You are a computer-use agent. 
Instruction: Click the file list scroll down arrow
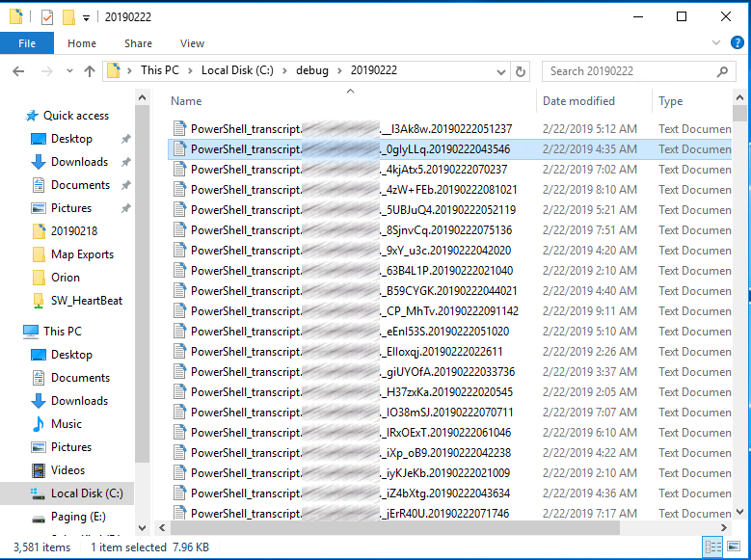tap(739, 512)
